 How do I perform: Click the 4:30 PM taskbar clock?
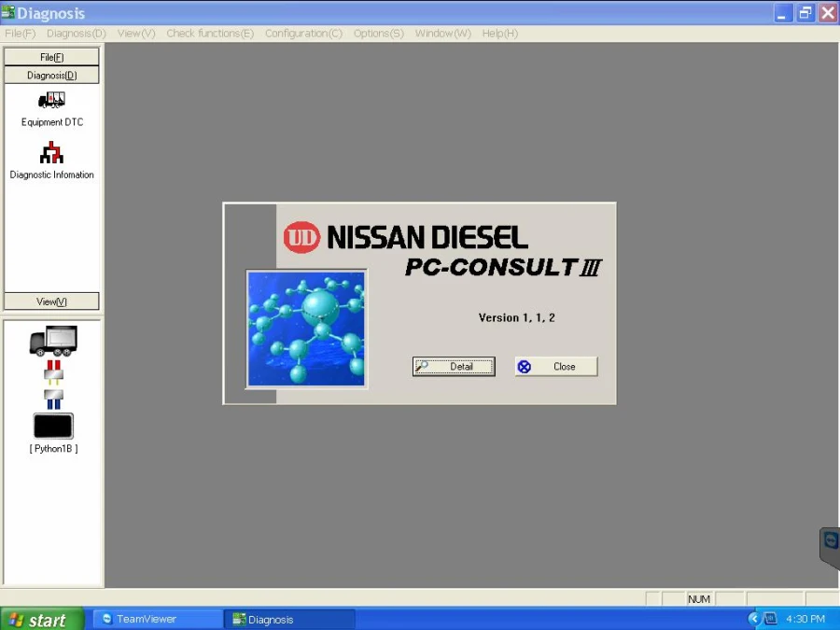coord(805,619)
